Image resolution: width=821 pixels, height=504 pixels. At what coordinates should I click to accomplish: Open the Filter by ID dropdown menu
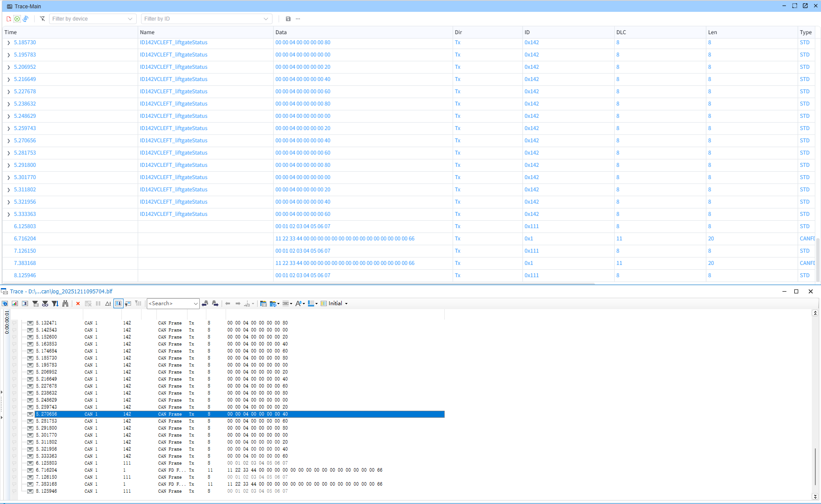coord(265,19)
